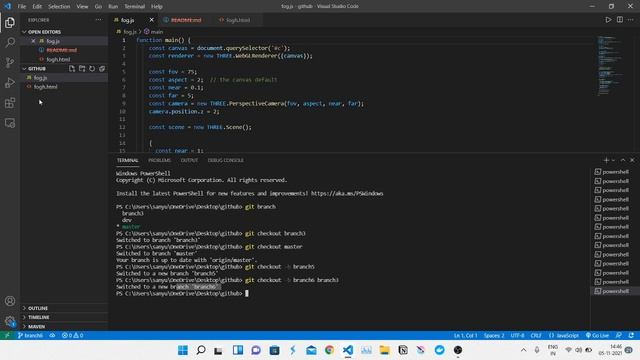The image size is (640, 360).
Task: Open the Extensions view
Action: 10,102
